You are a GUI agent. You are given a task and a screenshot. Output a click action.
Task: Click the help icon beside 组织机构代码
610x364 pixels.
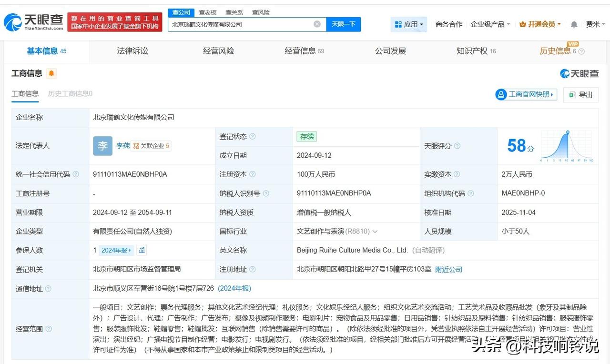(x=470, y=193)
